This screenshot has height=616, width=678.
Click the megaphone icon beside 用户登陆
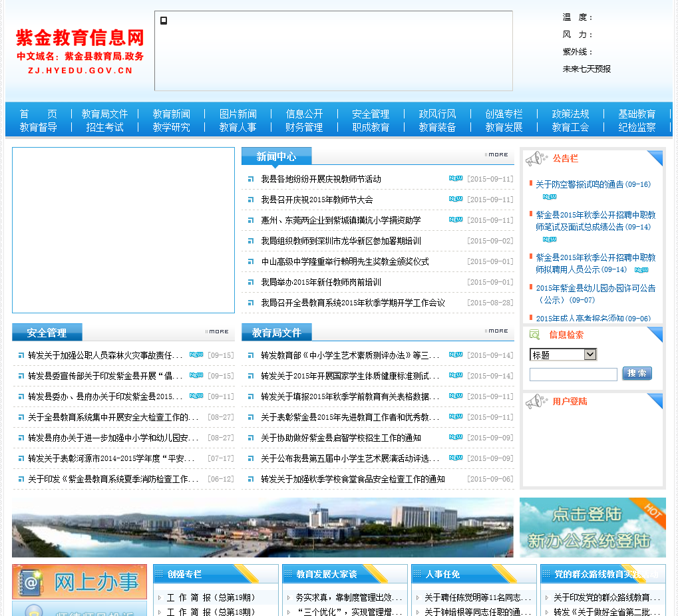[536, 402]
